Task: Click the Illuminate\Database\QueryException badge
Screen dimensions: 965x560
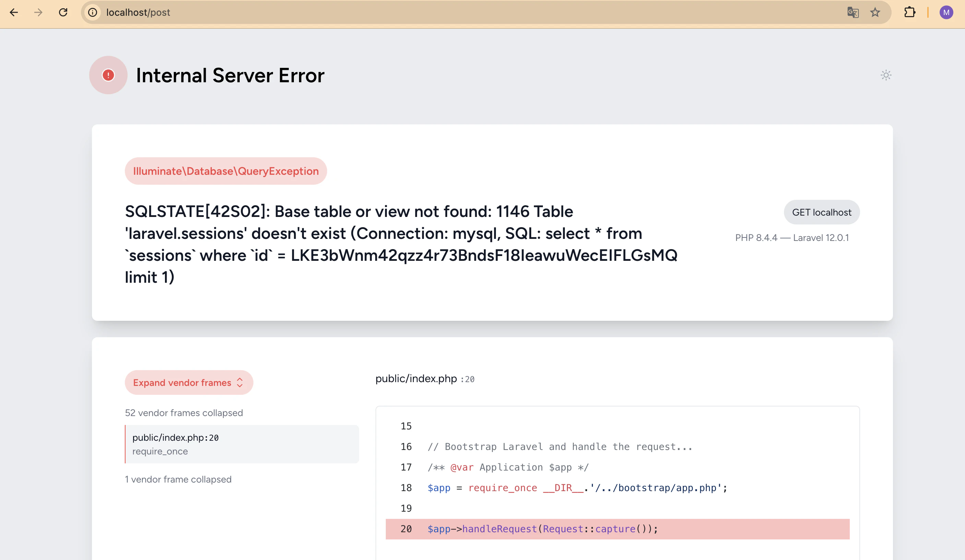Action: tap(226, 171)
